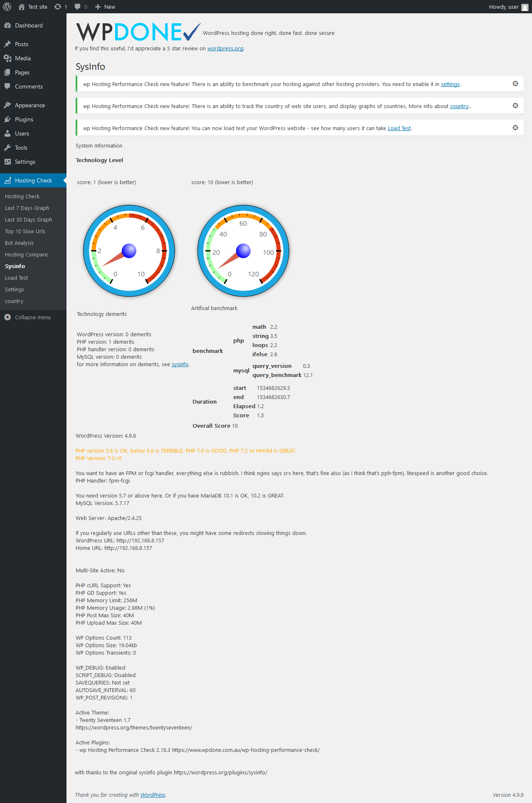Click the 'Elapsed' duration row label
Screen dimensions: 532x803
pyautogui.click(x=244, y=406)
